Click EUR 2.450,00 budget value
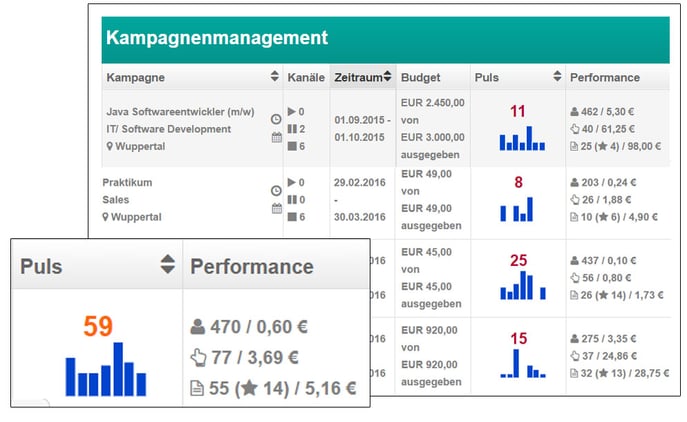The width and height of the screenshot is (687, 422). point(432,103)
